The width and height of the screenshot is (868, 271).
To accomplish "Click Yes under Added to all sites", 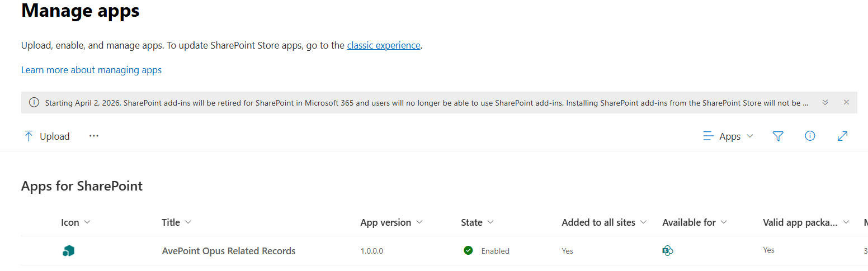I will (x=568, y=251).
